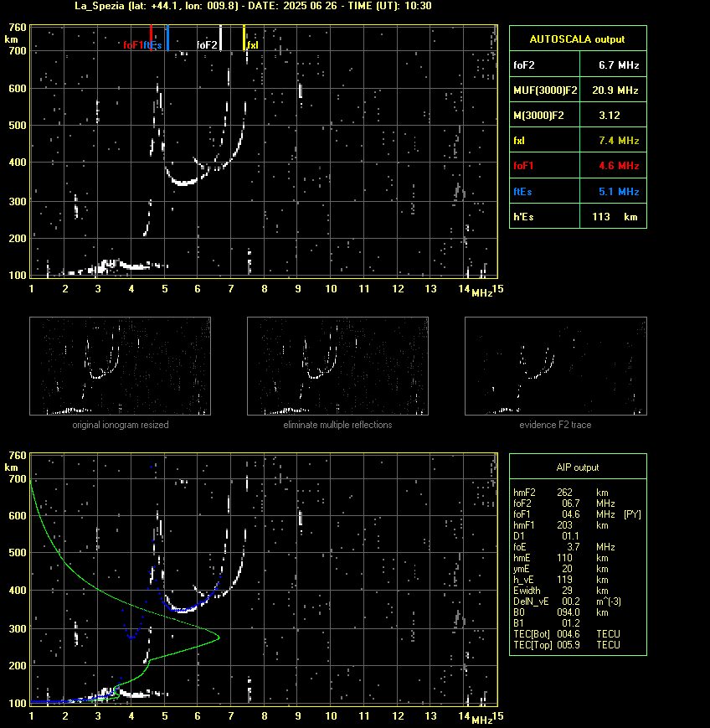This screenshot has height=728, width=710.
Task: Click the white foF2 marker line
Action: pyautogui.click(x=220, y=38)
